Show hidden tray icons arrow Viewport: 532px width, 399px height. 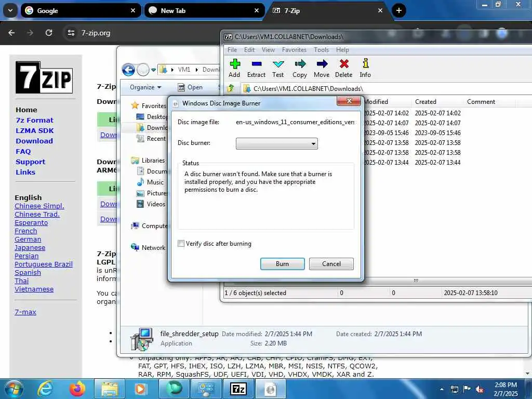442,390
